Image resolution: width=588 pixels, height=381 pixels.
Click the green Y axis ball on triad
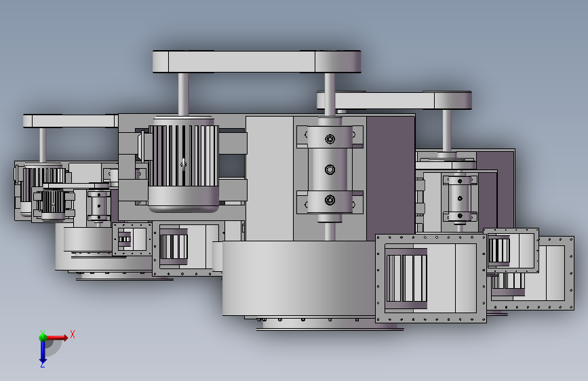[43, 337]
